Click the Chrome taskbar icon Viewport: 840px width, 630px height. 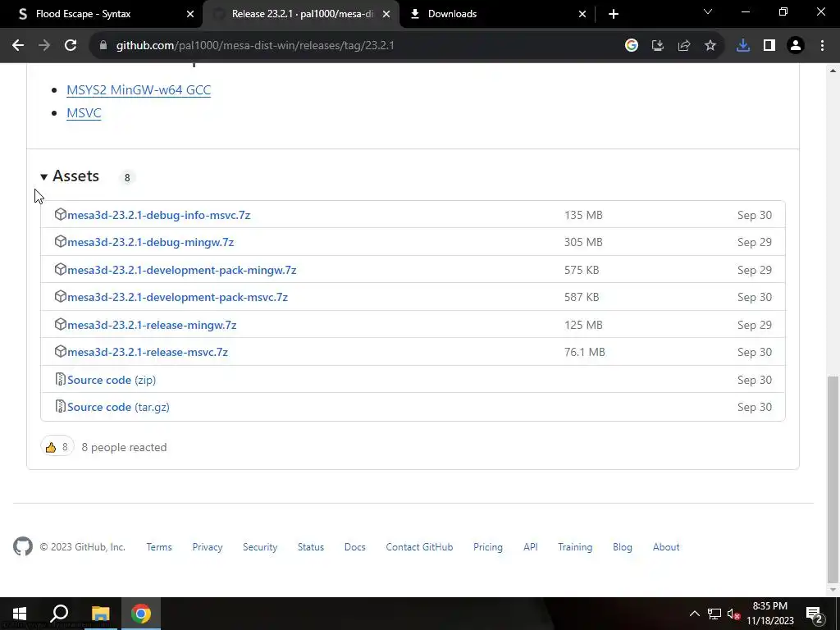pyautogui.click(x=141, y=614)
